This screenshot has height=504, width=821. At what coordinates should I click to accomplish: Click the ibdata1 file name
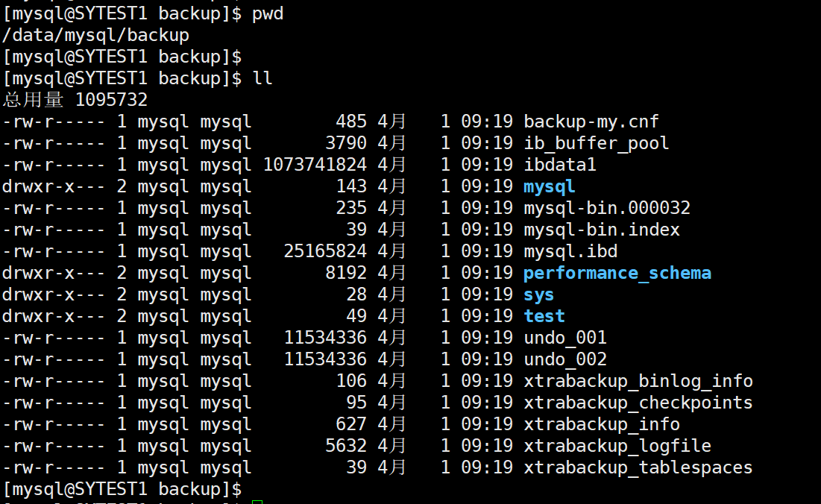560,165
